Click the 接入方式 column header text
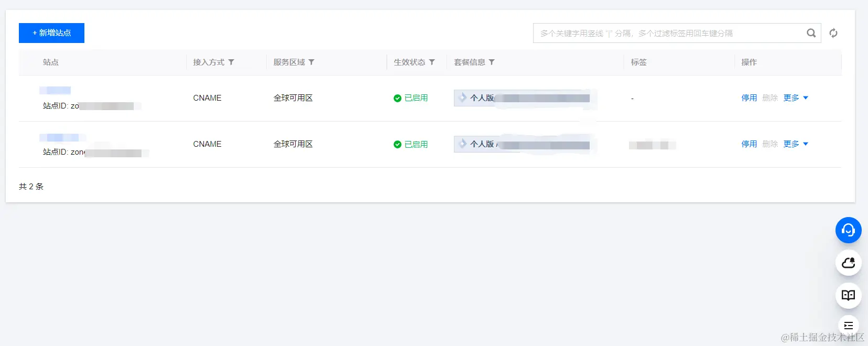 point(209,62)
